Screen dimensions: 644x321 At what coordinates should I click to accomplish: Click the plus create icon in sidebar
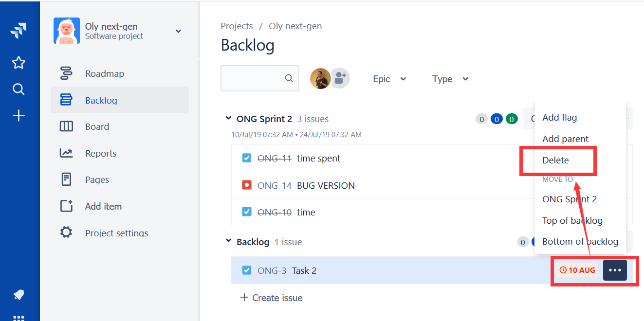(x=18, y=116)
